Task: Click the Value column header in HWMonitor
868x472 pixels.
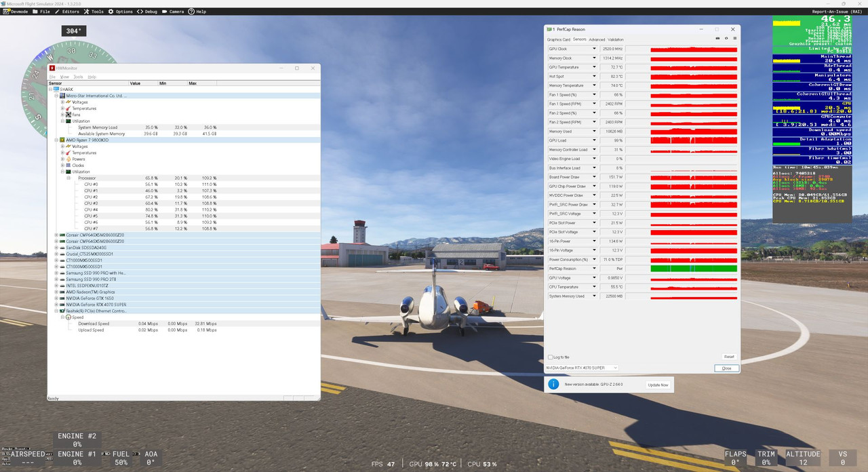Action: 143,83
